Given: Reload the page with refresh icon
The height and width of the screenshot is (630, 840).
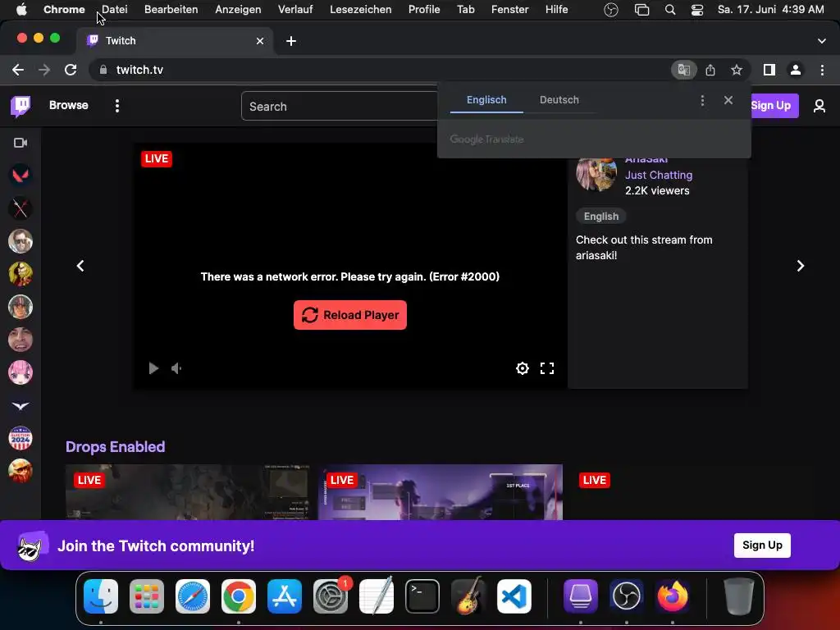Looking at the screenshot, I should pos(71,70).
